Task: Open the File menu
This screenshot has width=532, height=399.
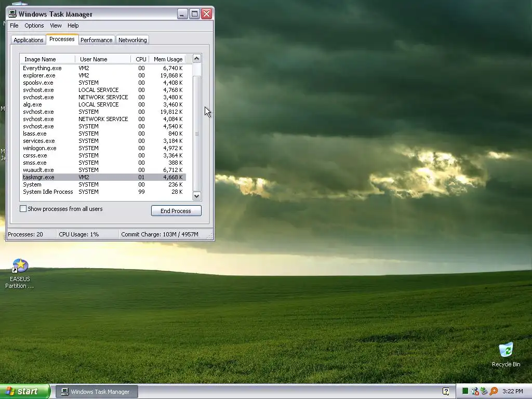Action: point(14,25)
